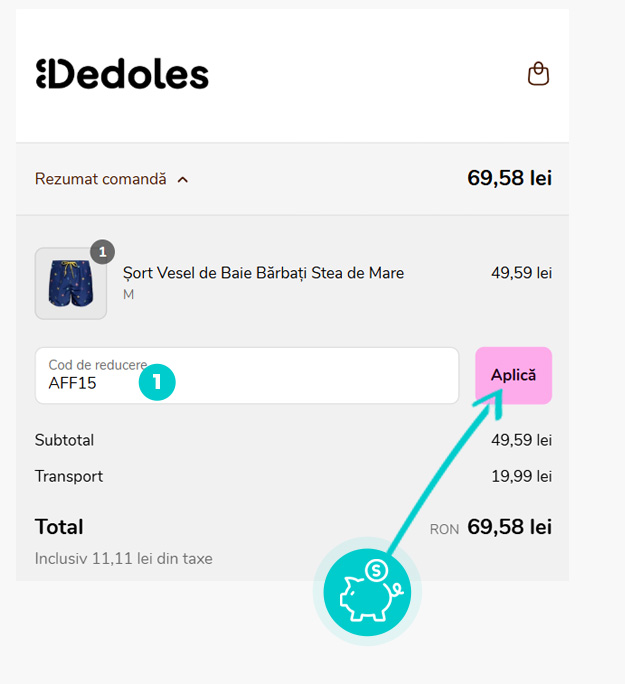Collapse order summary with chevron arrow
The width and height of the screenshot is (625, 684).
[x=182, y=180]
